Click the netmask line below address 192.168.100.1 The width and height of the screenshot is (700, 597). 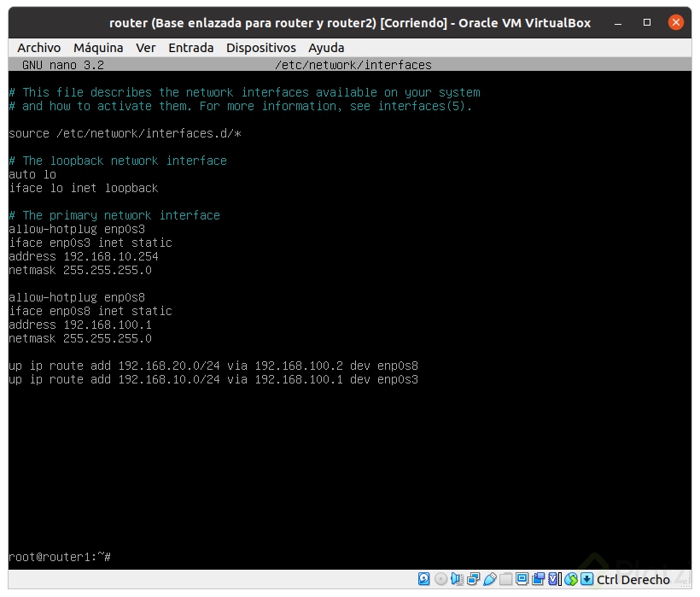click(80, 338)
